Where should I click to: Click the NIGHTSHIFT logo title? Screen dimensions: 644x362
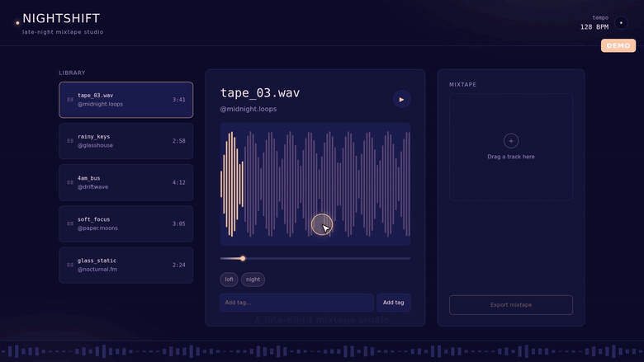click(61, 18)
